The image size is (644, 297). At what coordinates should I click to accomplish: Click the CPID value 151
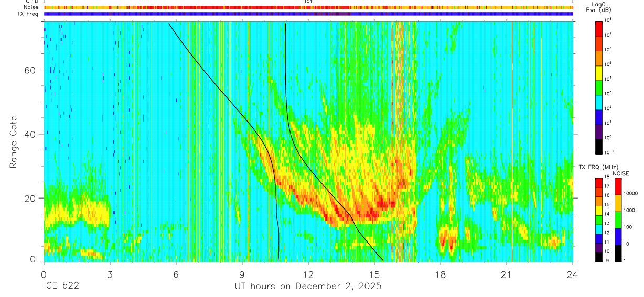tap(308, 2)
